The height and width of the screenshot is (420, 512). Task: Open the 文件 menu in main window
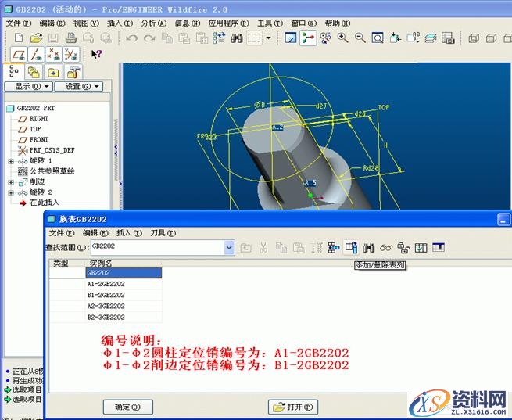coord(19,23)
